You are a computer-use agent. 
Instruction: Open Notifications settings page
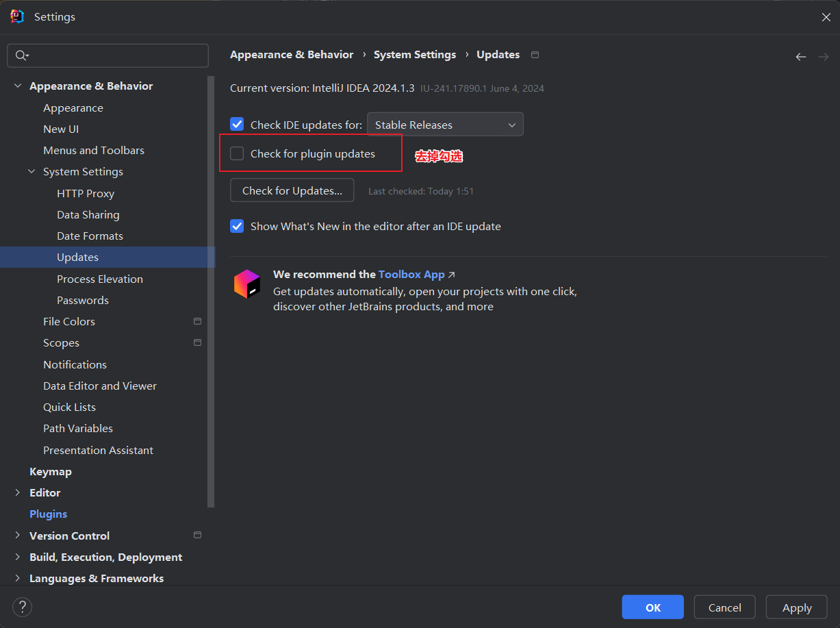pos(75,364)
